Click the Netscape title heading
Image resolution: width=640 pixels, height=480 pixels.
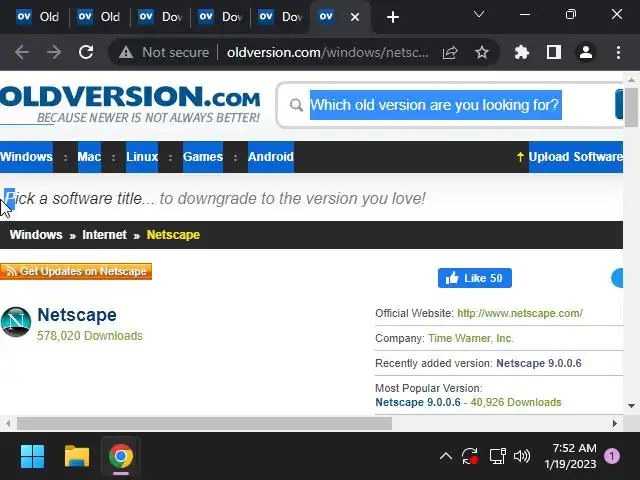77,315
